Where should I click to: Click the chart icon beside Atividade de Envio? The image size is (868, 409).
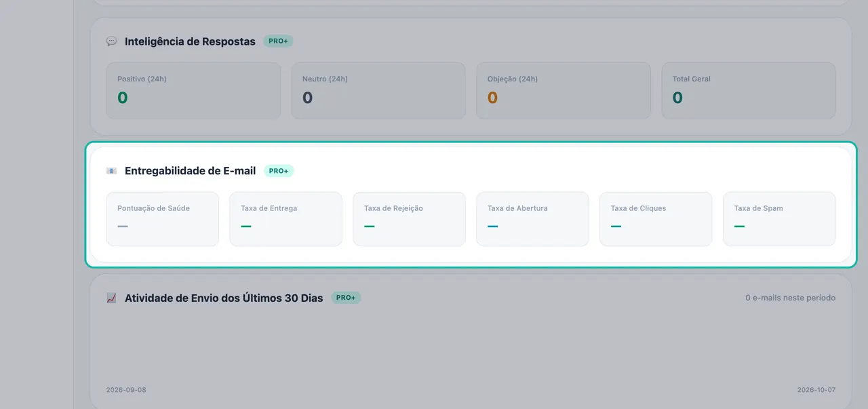(111, 298)
